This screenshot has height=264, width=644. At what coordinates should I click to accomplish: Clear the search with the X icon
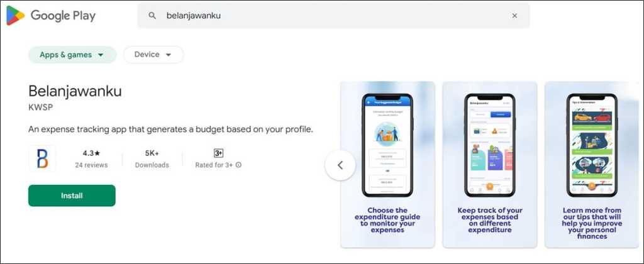coord(514,16)
